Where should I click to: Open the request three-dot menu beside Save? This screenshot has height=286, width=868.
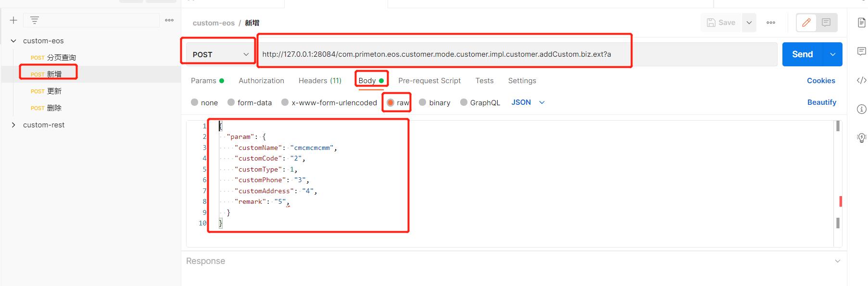(771, 23)
